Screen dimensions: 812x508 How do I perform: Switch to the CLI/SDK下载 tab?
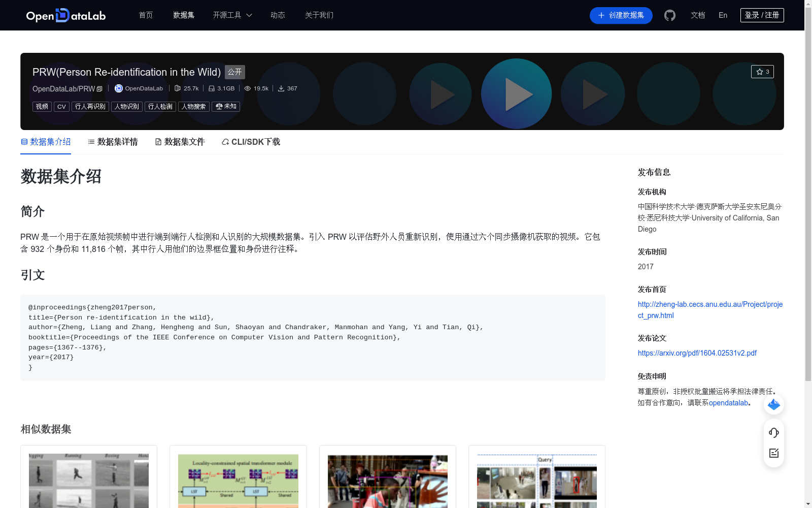point(251,142)
